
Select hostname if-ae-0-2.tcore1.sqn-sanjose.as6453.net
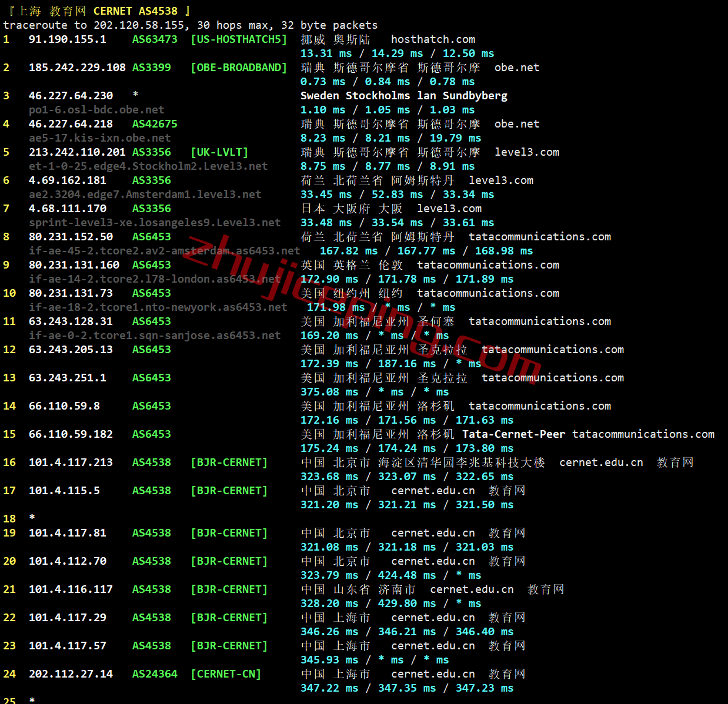point(155,336)
